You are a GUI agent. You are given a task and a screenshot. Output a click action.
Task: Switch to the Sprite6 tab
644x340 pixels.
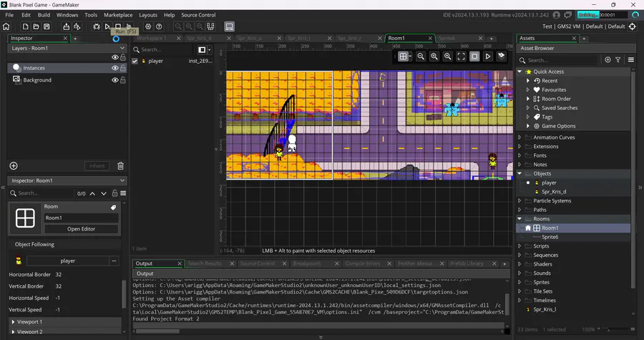click(447, 38)
